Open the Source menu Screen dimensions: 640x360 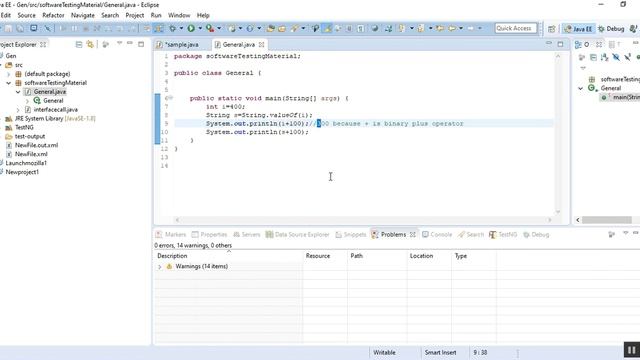[27, 15]
